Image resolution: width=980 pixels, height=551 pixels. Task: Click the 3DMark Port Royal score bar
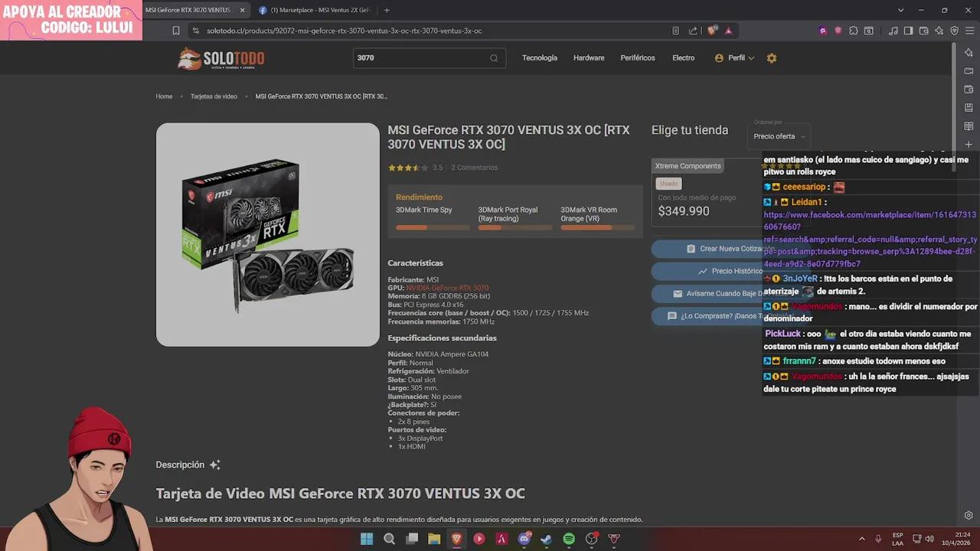tap(515, 227)
